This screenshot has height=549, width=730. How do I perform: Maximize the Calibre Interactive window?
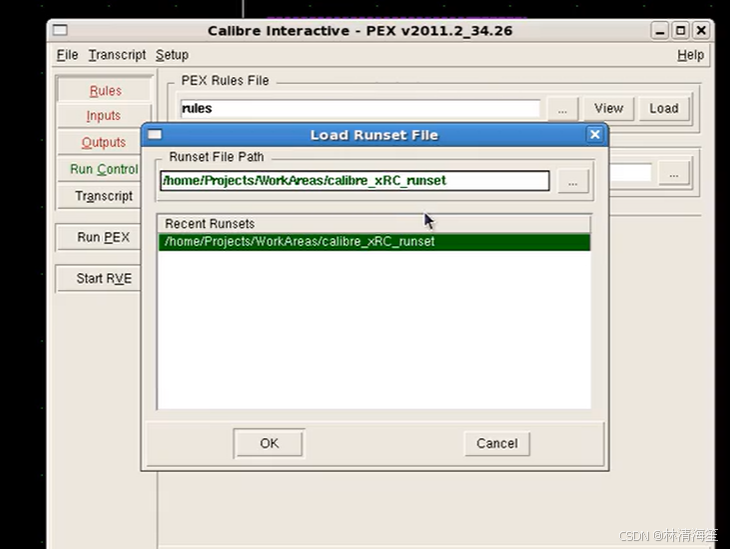click(x=680, y=31)
